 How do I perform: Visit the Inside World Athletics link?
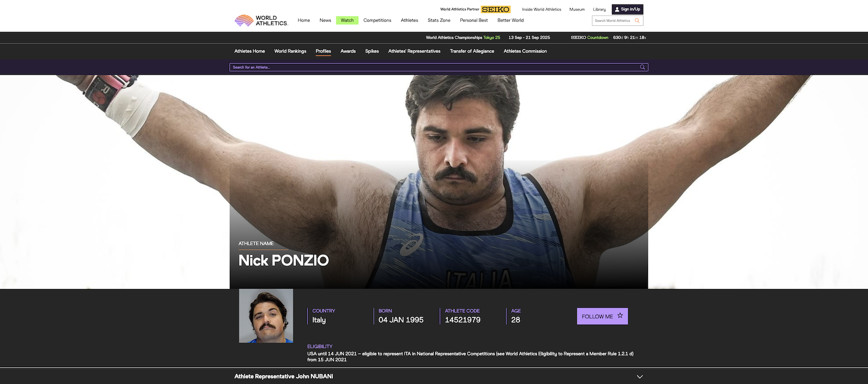click(541, 9)
